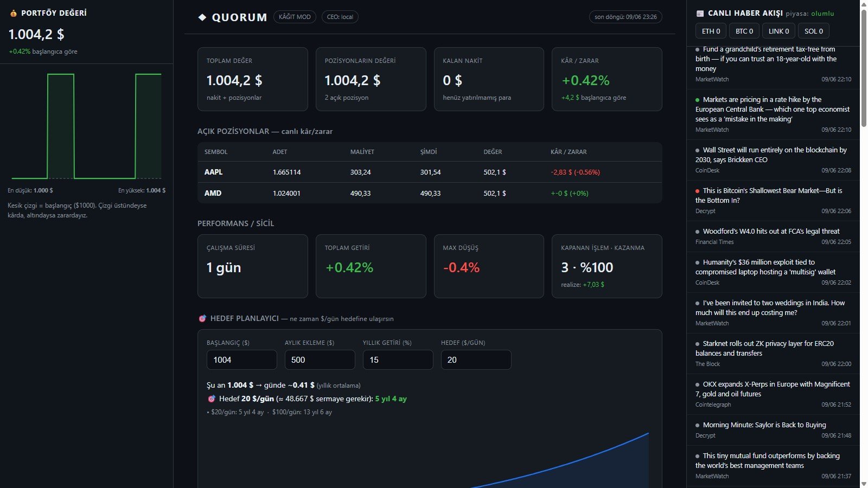The width and height of the screenshot is (868, 488).
Task: Click the Aylık Ekleme ($) field
Action: click(x=320, y=360)
